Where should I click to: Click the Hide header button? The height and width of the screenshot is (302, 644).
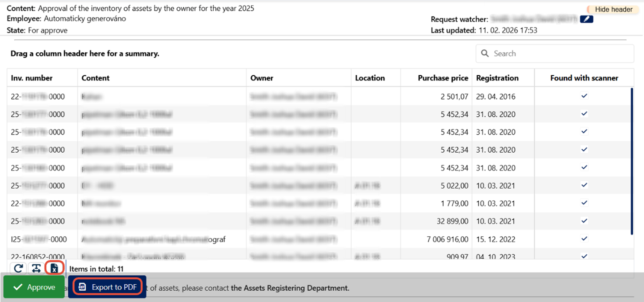tap(613, 10)
